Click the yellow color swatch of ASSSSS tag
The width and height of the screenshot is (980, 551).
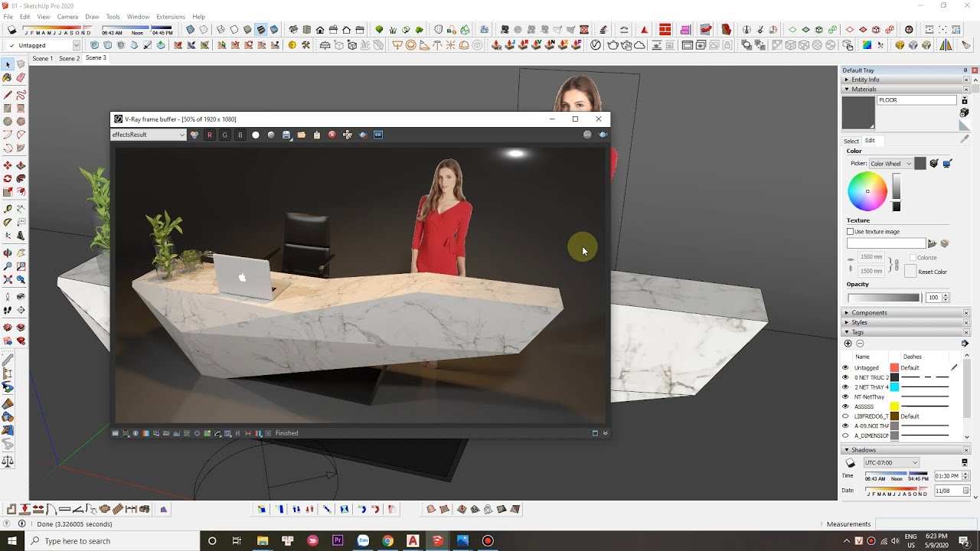pos(894,406)
